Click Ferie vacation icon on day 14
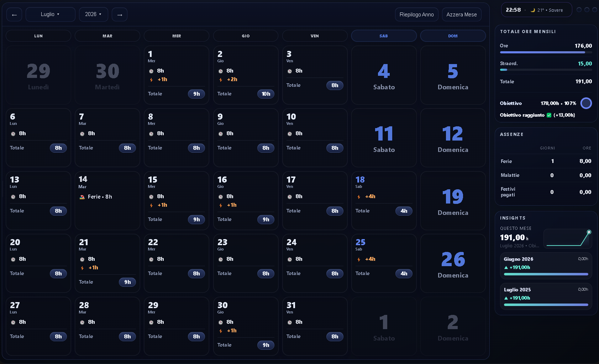This screenshot has height=364, width=599. pos(82,197)
